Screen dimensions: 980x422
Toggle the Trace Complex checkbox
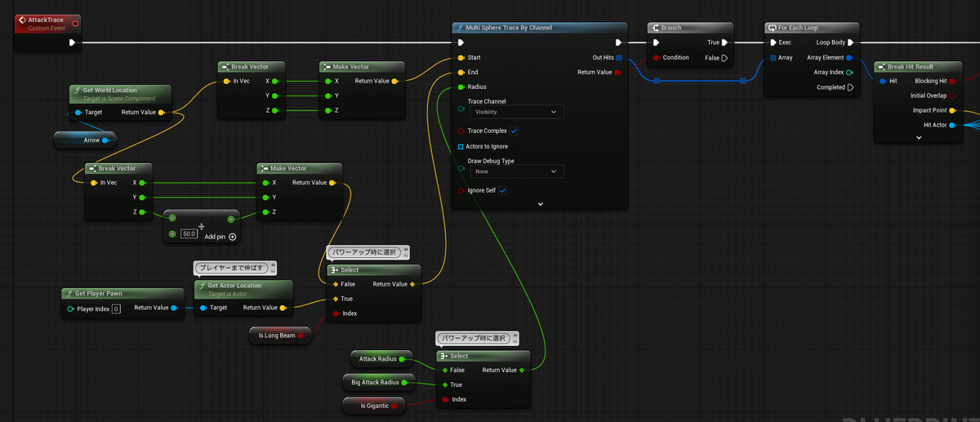click(x=514, y=131)
